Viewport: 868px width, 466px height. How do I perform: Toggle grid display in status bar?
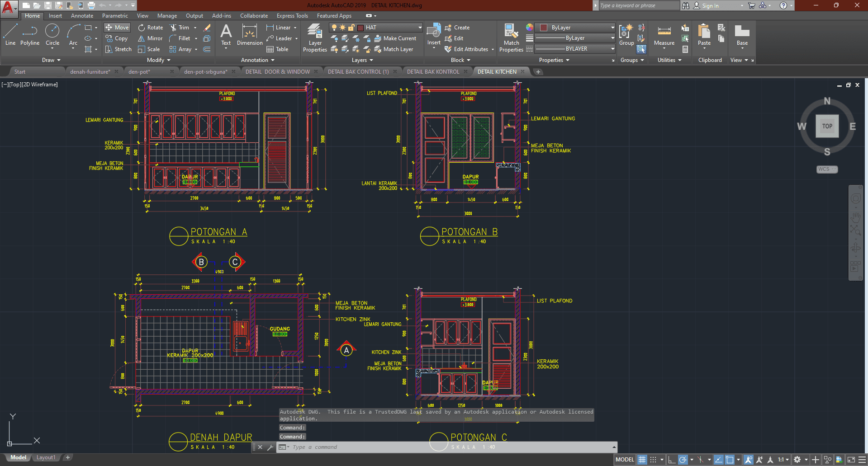tap(642, 460)
